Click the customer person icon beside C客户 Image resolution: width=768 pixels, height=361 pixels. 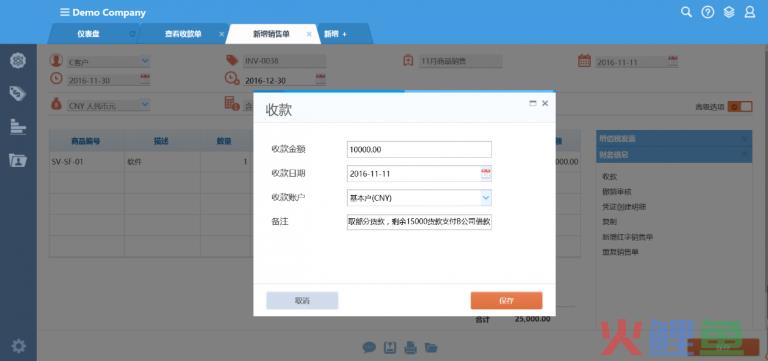tap(56, 61)
